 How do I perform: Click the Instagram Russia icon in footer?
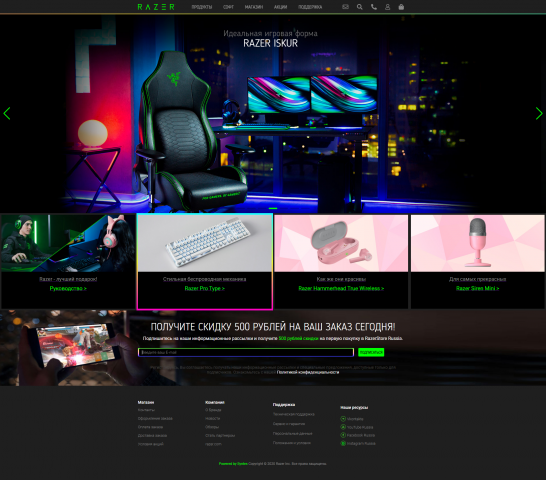[x=343, y=443]
